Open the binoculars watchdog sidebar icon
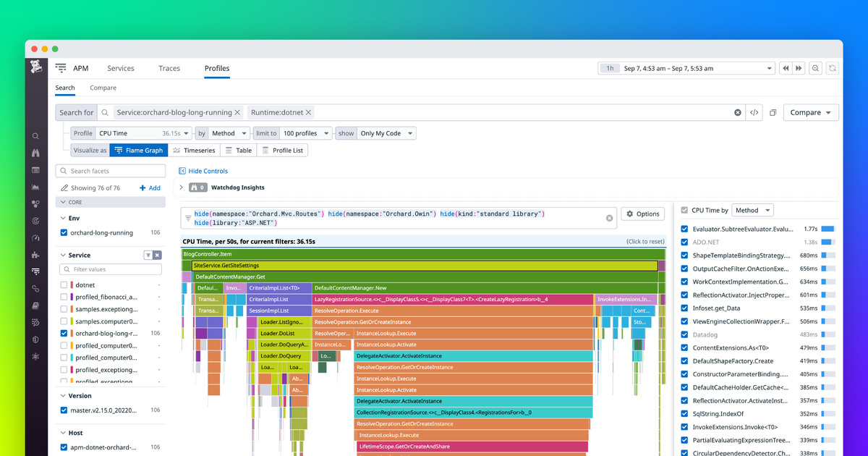 [x=35, y=153]
